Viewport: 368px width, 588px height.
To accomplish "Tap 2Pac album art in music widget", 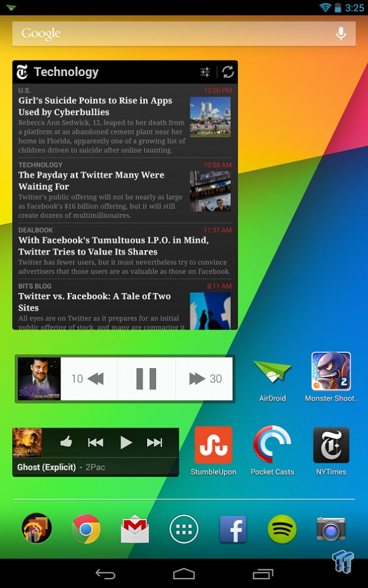I will point(27,443).
